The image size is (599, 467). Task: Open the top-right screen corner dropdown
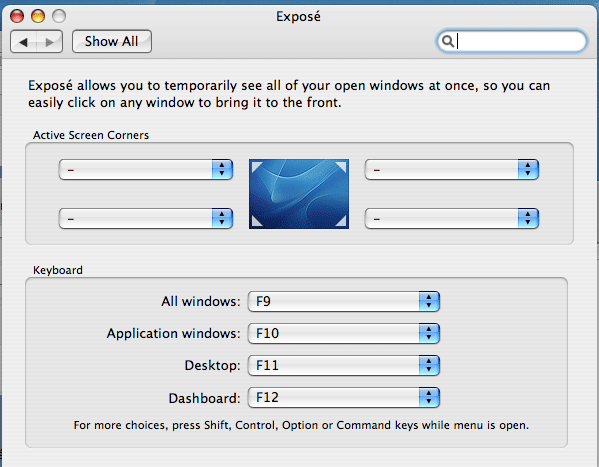452,170
